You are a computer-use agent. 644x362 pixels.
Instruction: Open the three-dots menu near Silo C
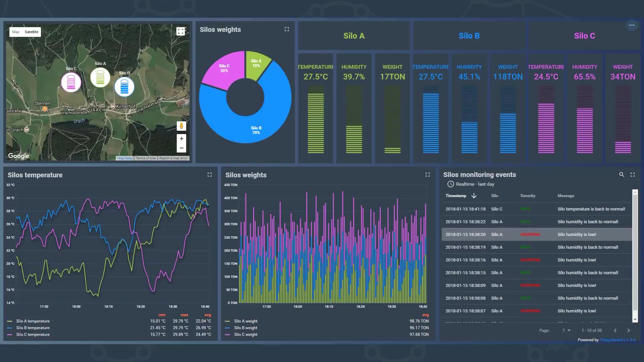click(632, 25)
